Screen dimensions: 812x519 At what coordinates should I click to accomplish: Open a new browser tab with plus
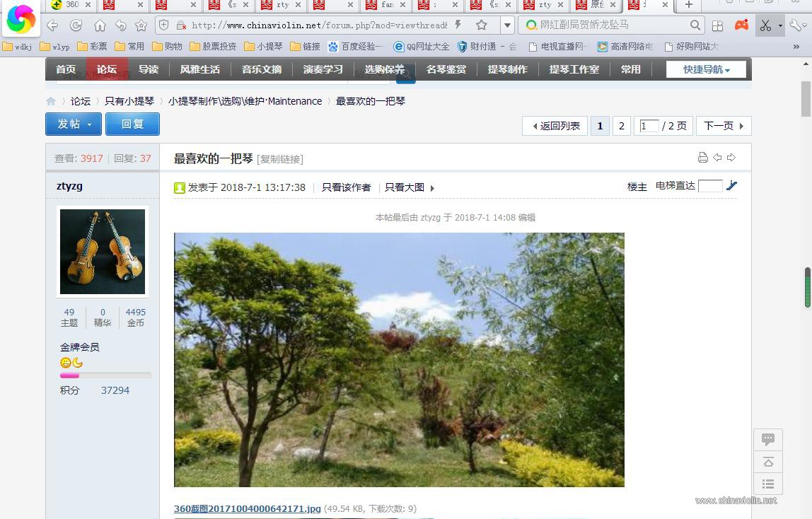[x=689, y=5]
